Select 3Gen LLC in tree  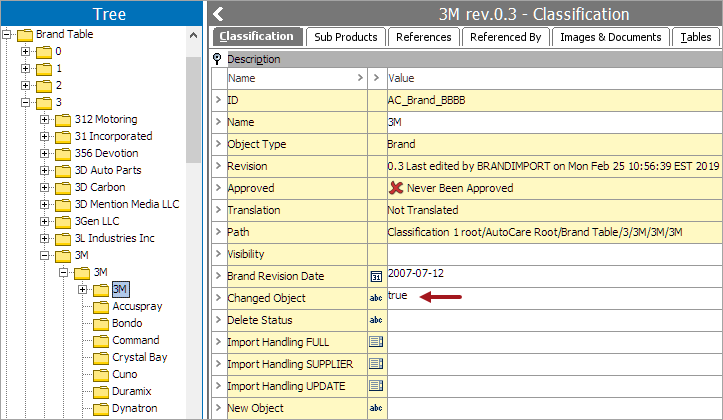(97, 221)
